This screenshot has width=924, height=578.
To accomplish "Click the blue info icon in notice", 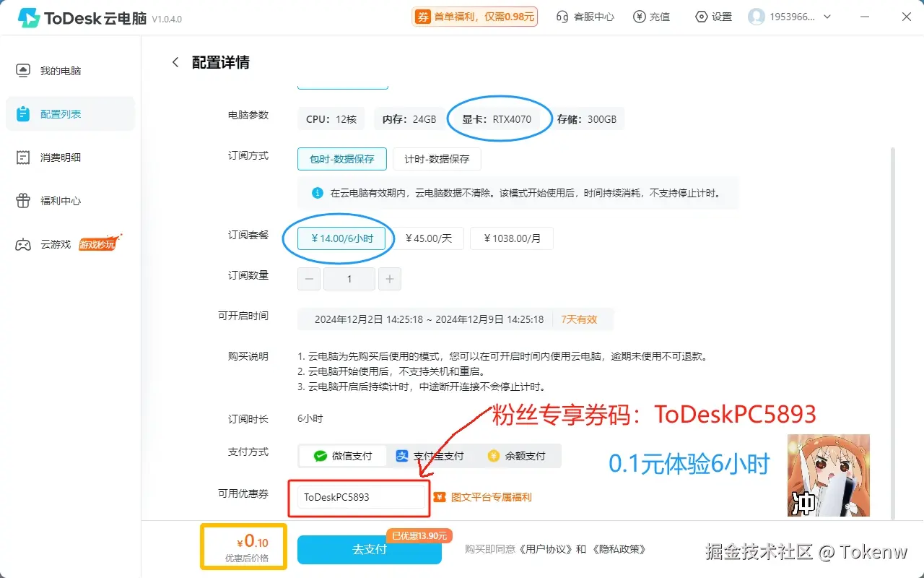I will [x=317, y=193].
